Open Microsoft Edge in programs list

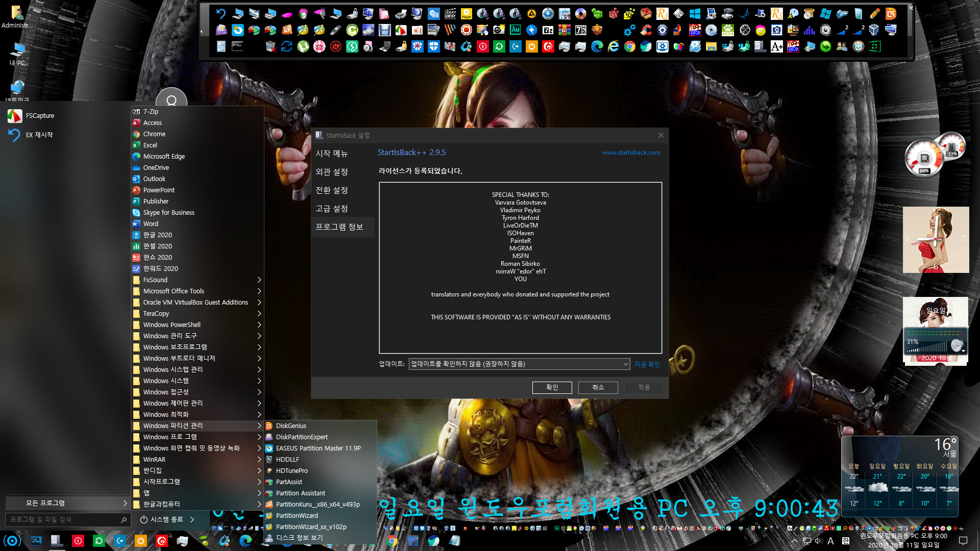pyautogui.click(x=197, y=156)
